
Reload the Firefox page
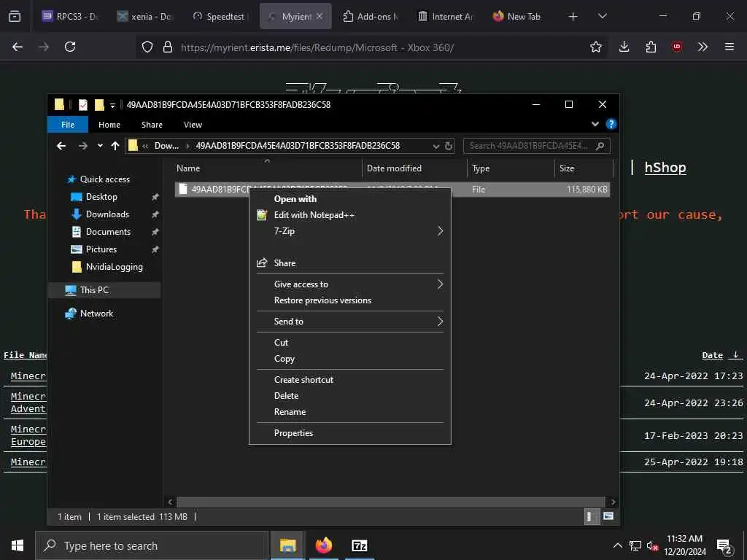(x=70, y=47)
